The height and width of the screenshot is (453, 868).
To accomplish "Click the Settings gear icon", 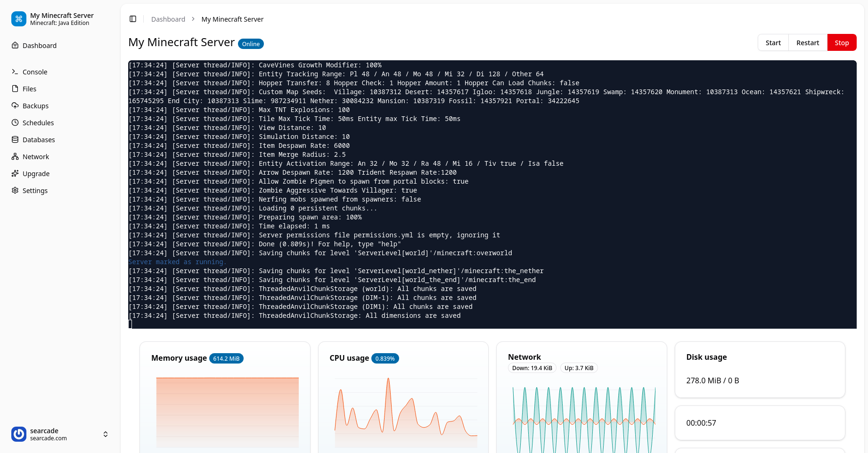I will 15,190.
